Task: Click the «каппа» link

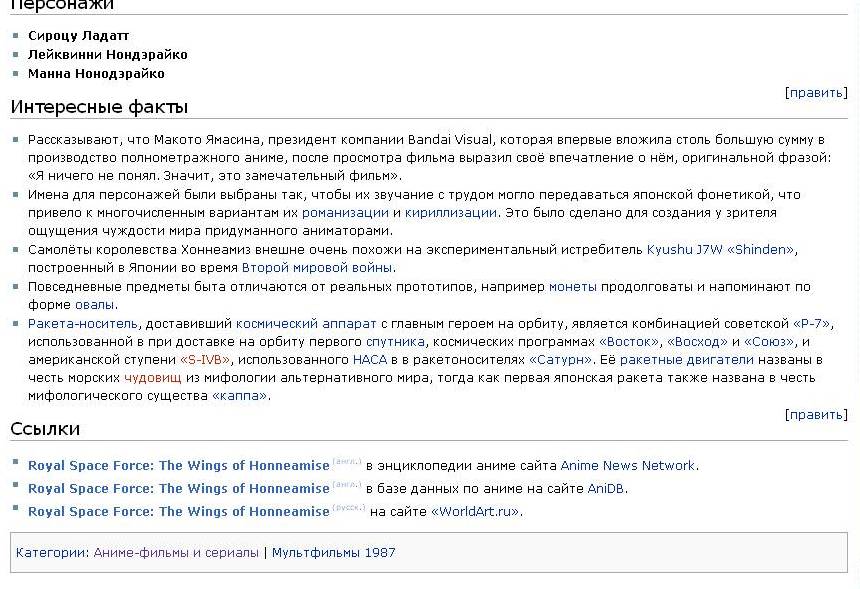Action: [x=239, y=396]
